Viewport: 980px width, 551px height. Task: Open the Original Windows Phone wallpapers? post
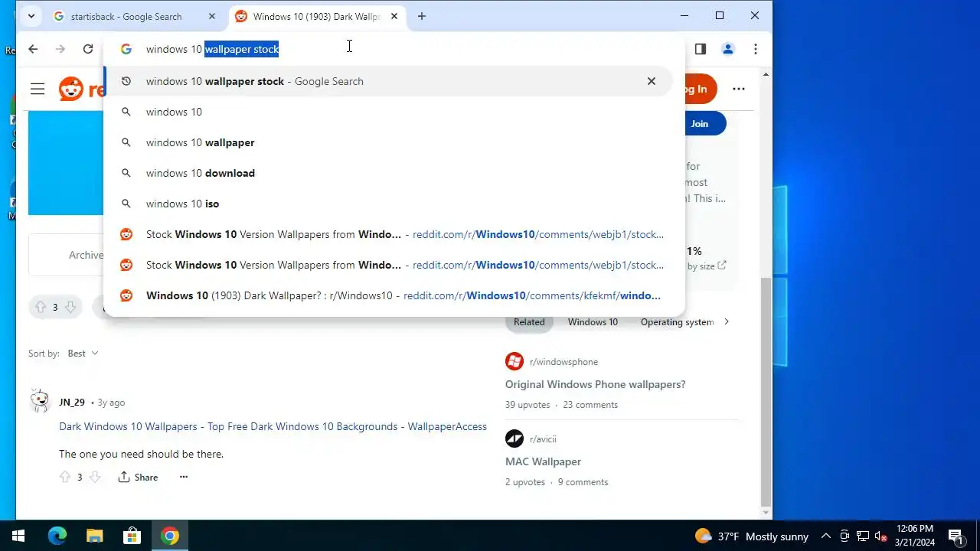(595, 384)
